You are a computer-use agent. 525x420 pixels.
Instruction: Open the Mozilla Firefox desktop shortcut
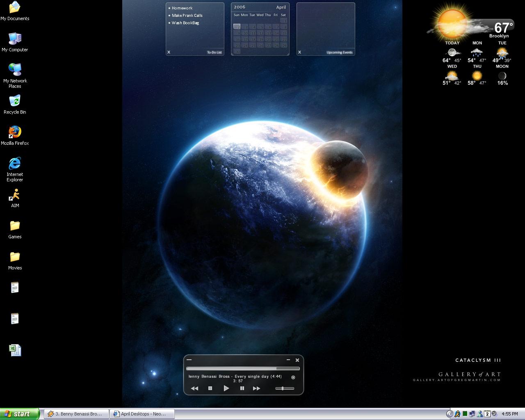[x=15, y=132]
